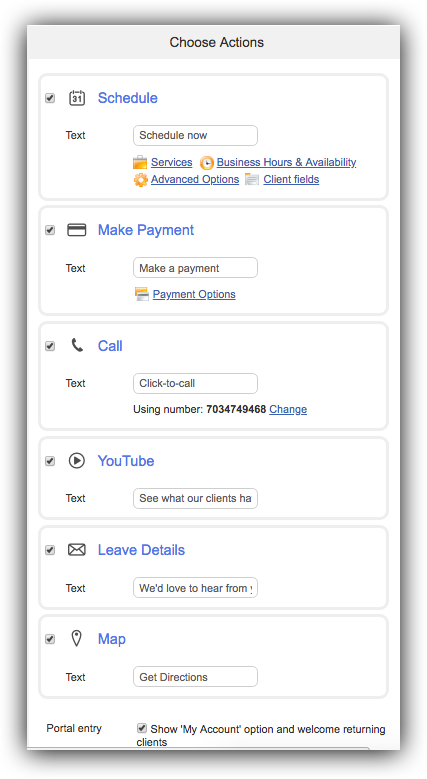Click the briefcase icon next to Services
Viewport: 427px width, 779px height.
[x=140, y=162]
